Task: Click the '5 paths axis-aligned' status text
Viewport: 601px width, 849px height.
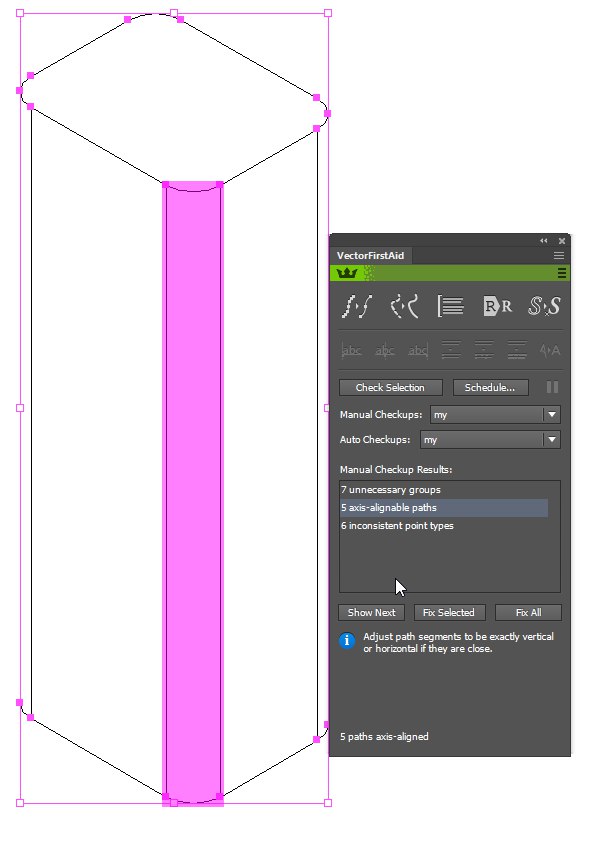Action: tap(384, 736)
